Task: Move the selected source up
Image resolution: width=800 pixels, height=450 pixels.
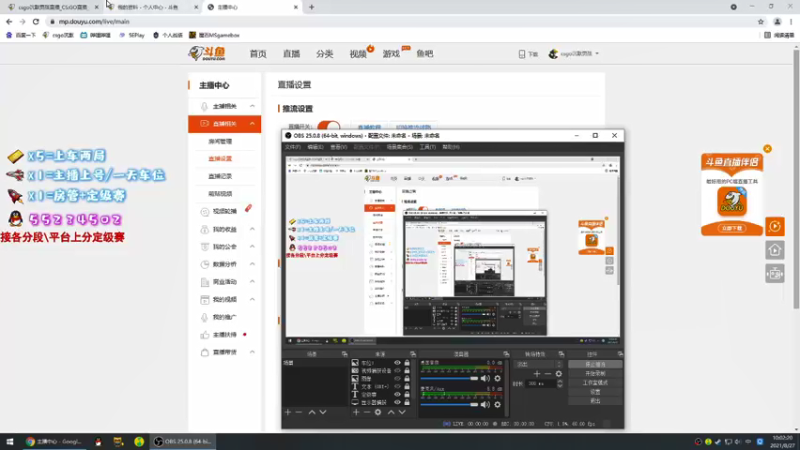Action: pos(391,412)
